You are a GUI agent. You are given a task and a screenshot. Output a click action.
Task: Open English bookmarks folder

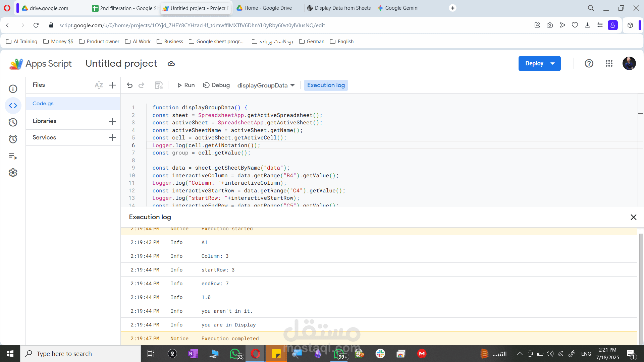pos(342,42)
